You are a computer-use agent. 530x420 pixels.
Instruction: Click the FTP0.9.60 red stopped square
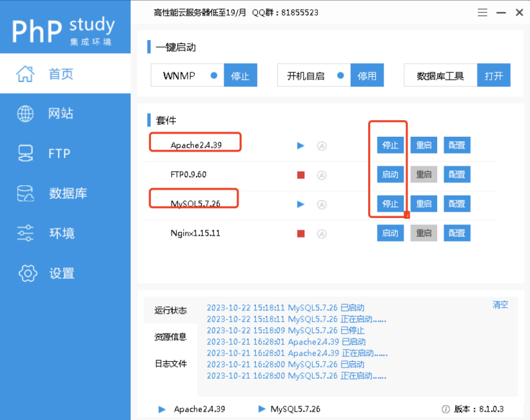[x=301, y=175]
